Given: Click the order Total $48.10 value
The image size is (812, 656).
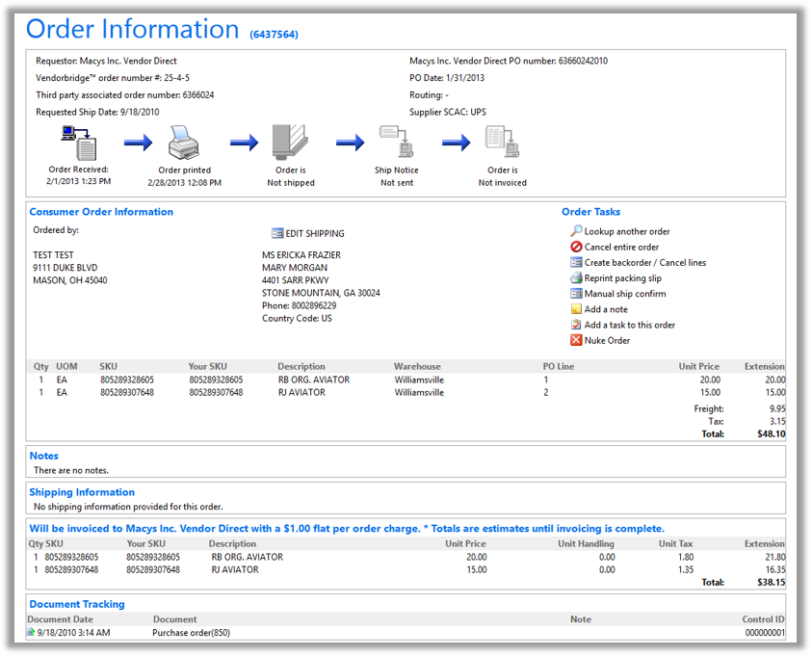Looking at the screenshot, I should tap(772, 433).
